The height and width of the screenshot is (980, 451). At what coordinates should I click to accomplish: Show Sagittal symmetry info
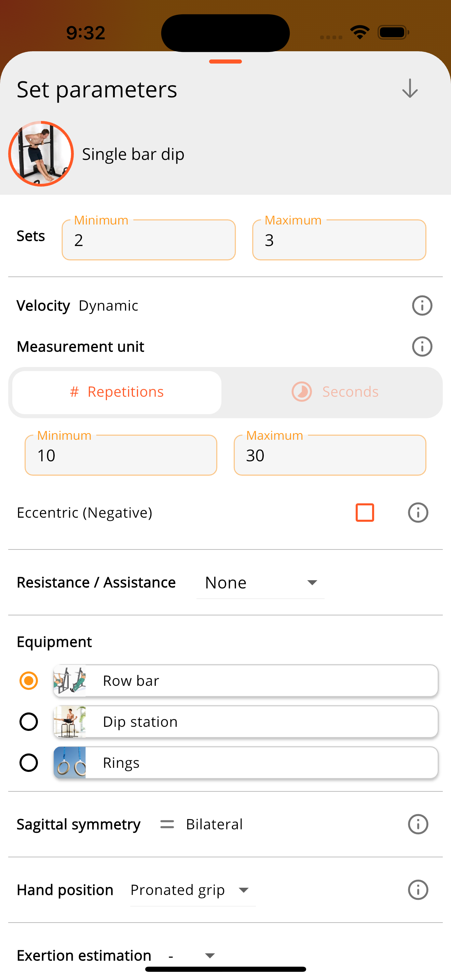point(418,824)
